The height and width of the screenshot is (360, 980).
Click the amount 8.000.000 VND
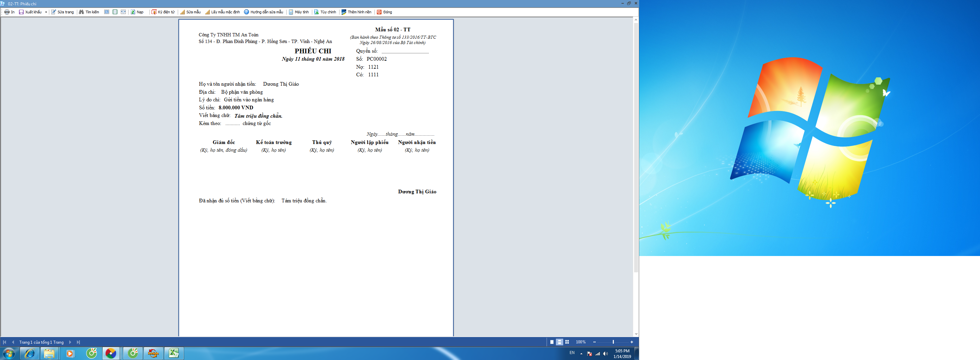(236, 108)
